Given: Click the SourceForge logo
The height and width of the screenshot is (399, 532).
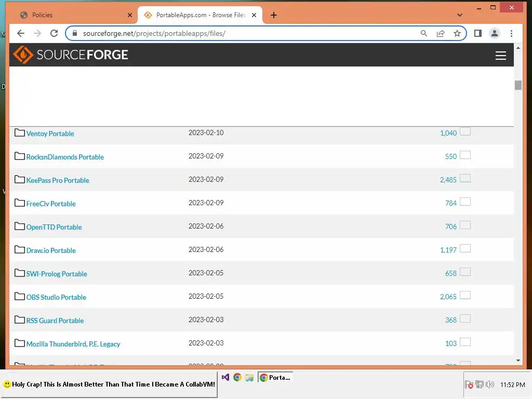Looking at the screenshot, I should 71,55.
